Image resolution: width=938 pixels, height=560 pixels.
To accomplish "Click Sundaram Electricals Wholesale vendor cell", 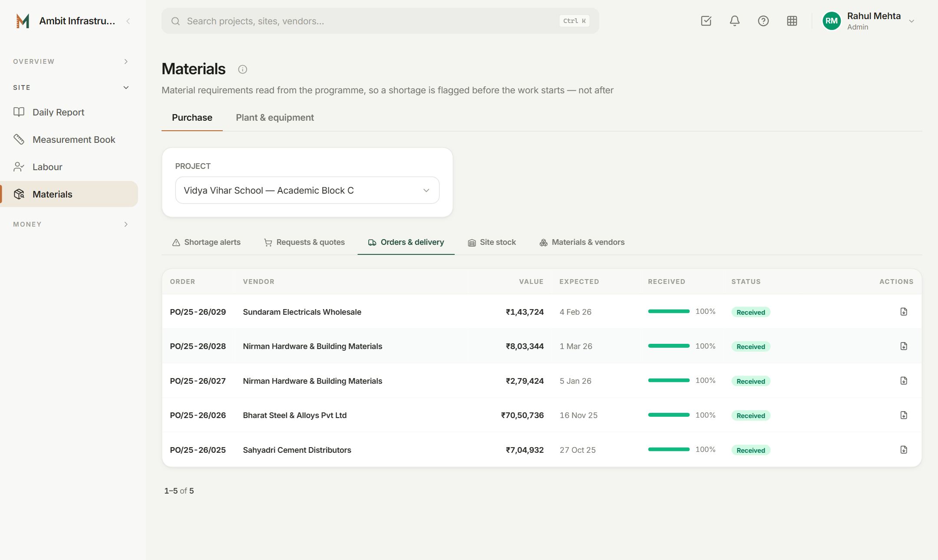I will (302, 312).
